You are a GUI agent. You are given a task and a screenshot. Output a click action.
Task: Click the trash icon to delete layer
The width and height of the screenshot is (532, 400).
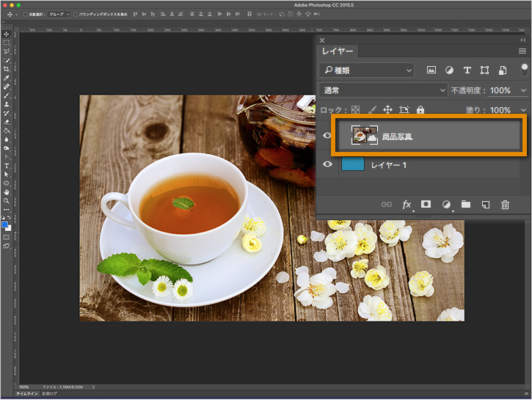[x=505, y=205]
